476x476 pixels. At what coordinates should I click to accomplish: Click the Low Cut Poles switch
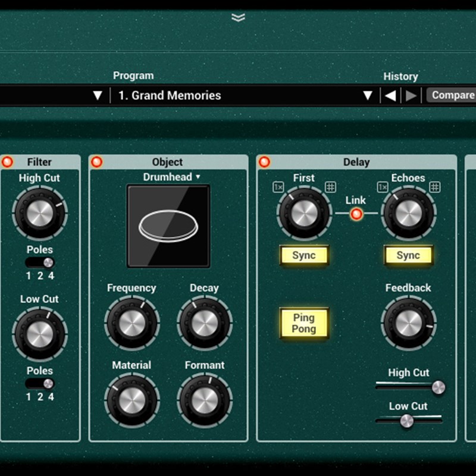pos(40,384)
